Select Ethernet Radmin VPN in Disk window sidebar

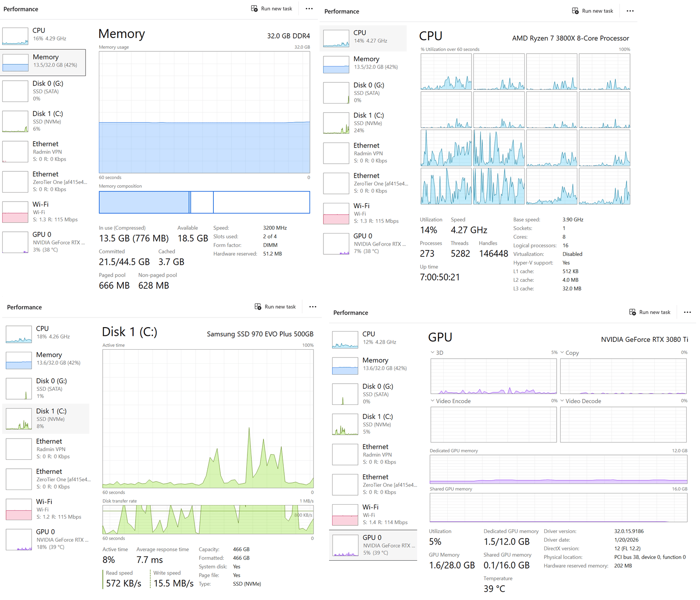[48, 448]
